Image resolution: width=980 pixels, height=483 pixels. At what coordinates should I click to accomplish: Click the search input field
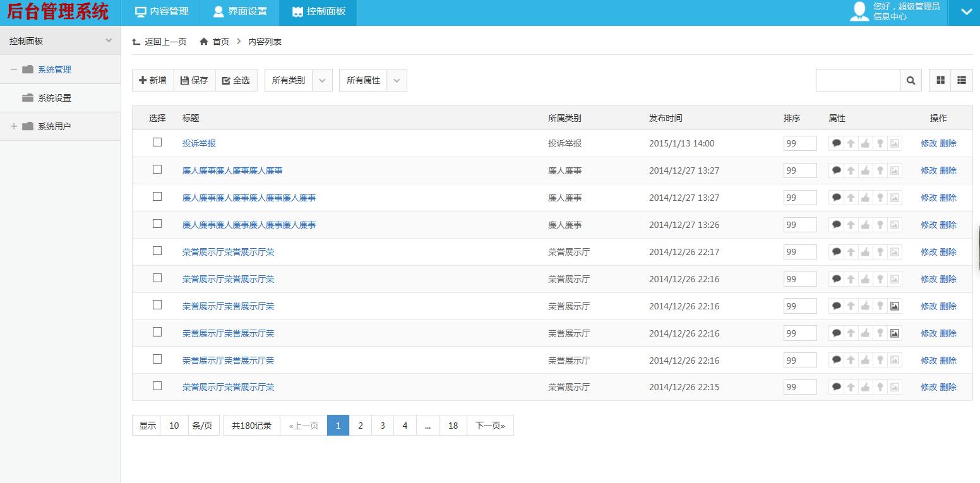coord(857,81)
